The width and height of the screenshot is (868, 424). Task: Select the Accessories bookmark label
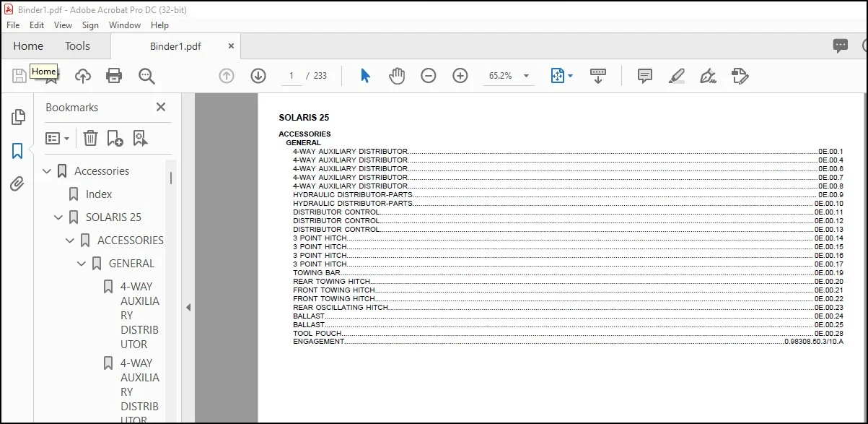pyautogui.click(x=102, y=171)
